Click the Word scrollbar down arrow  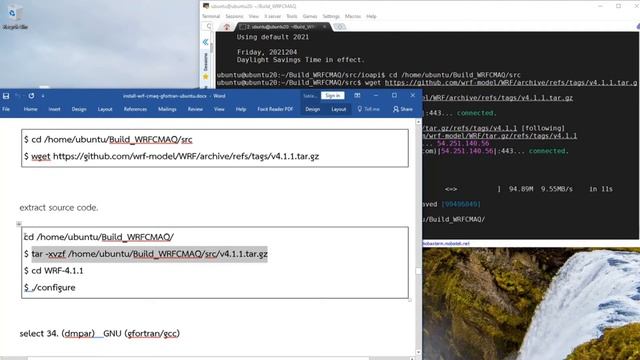(418, 352)
